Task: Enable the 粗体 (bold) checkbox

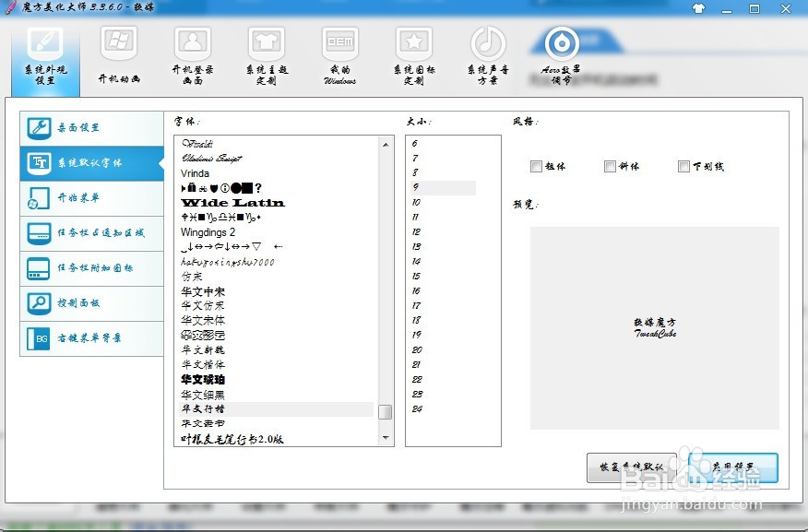Action: [x=537, y=166]
